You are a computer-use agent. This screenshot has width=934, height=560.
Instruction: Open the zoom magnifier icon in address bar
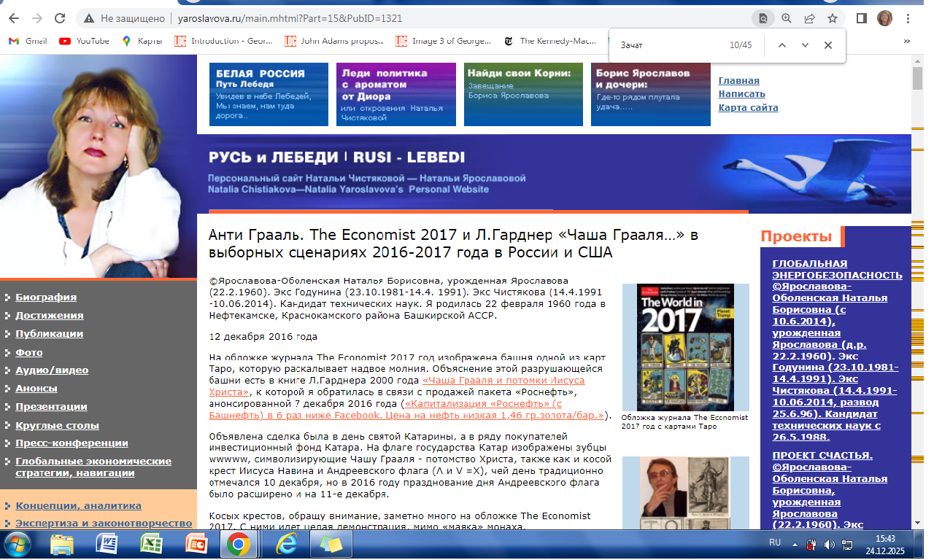786,18
